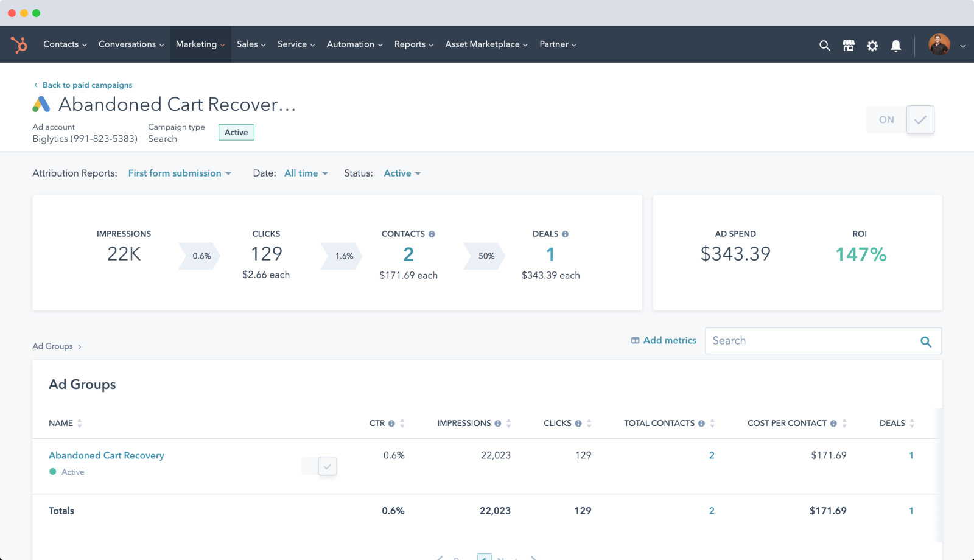Sort table by CTR arrows
The image size is (974, 560).
[402, 424]
